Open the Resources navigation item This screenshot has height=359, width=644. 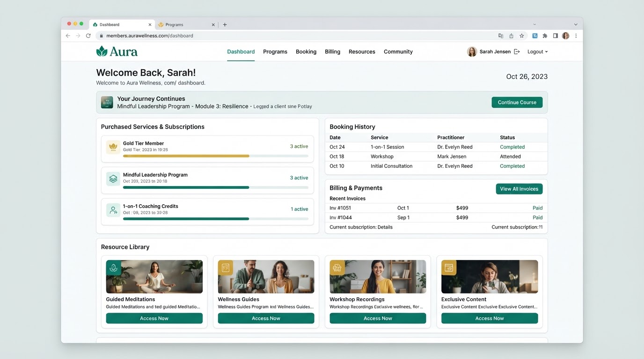coord(362,52)
